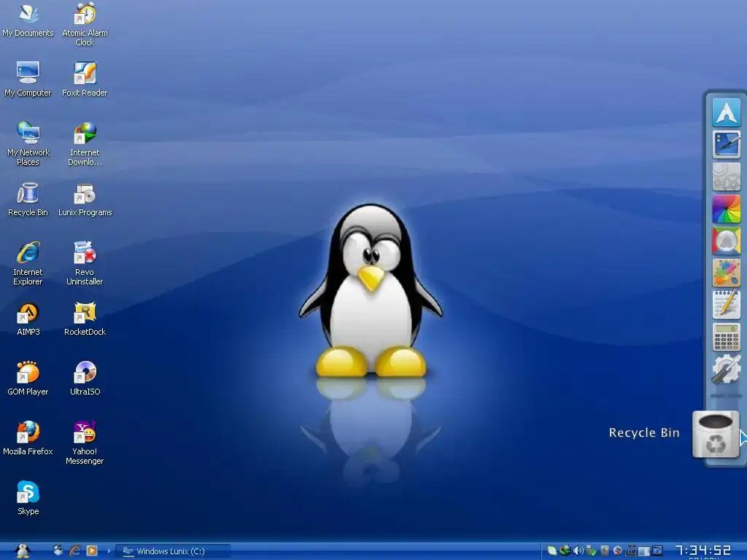Click the Safely Remove Hardware tray icon
This screenshot has width=747, height=560.
[x=591, y=551]
